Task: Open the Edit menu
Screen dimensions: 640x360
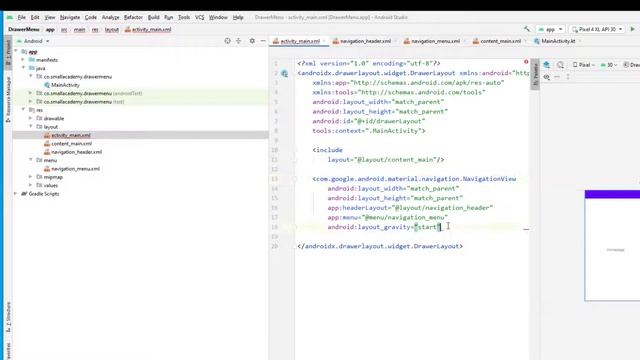Action: pyautogui.click(x=35, y=17)
